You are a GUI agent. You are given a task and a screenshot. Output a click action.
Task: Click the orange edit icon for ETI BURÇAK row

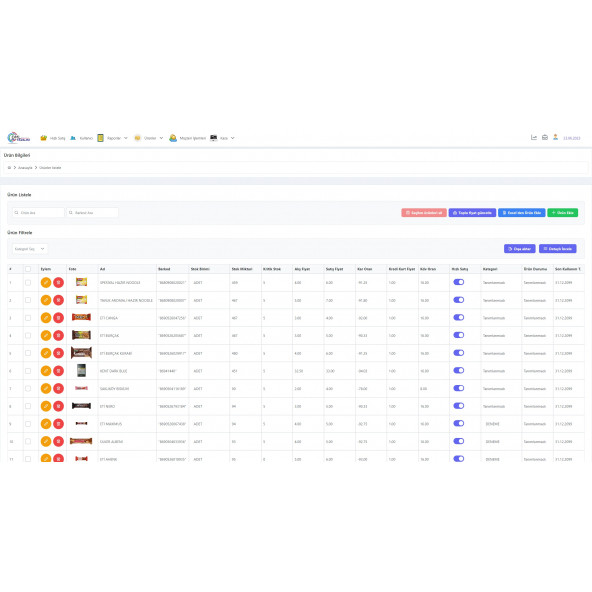point(46,335)
